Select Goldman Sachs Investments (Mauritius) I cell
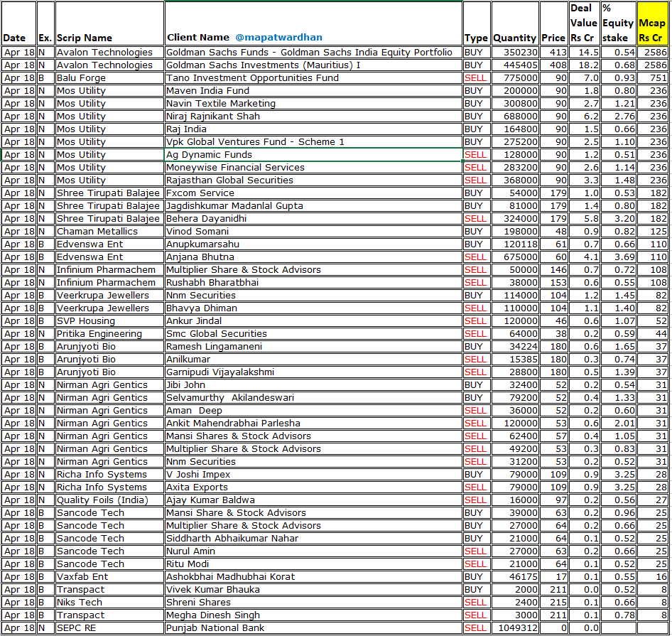This screenshot has height=636, width=672. [x=313, y=65]
